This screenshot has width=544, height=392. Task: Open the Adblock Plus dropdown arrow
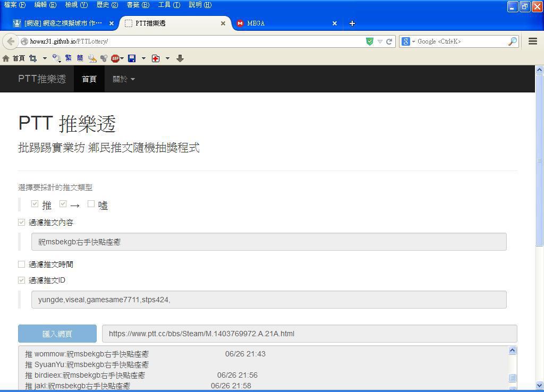click(122, 58)
